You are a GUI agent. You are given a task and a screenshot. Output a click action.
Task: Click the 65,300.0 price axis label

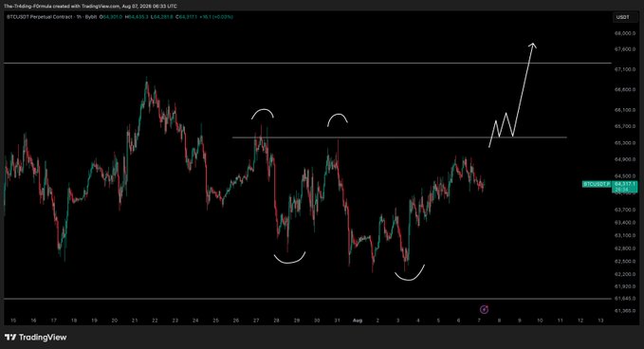pos(625,143)
